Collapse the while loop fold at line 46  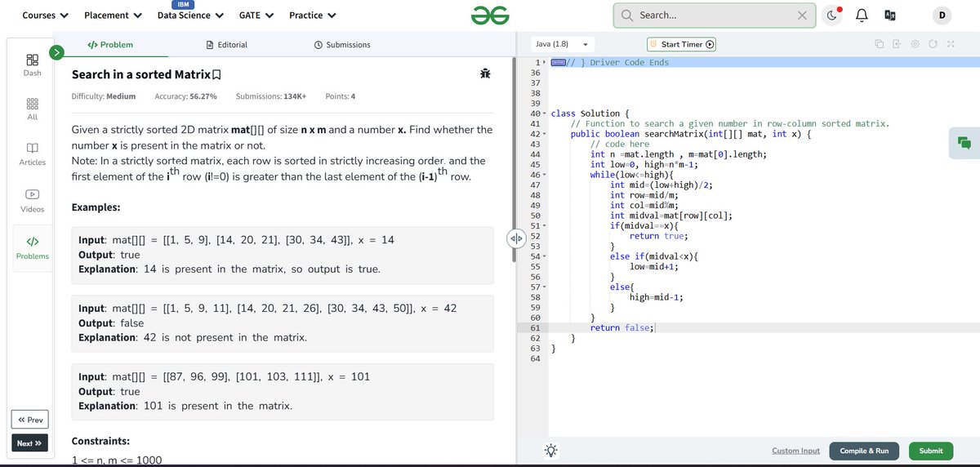[544, 175]
